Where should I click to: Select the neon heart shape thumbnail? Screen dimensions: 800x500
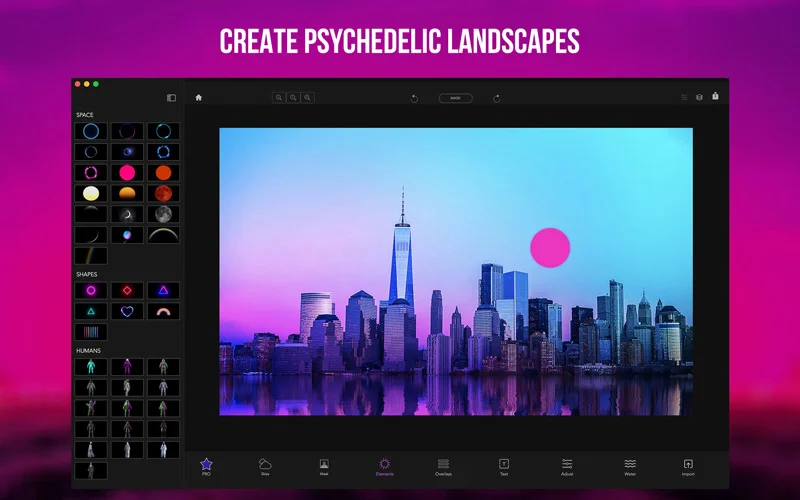pyautogui.click(x=127, y=311)
